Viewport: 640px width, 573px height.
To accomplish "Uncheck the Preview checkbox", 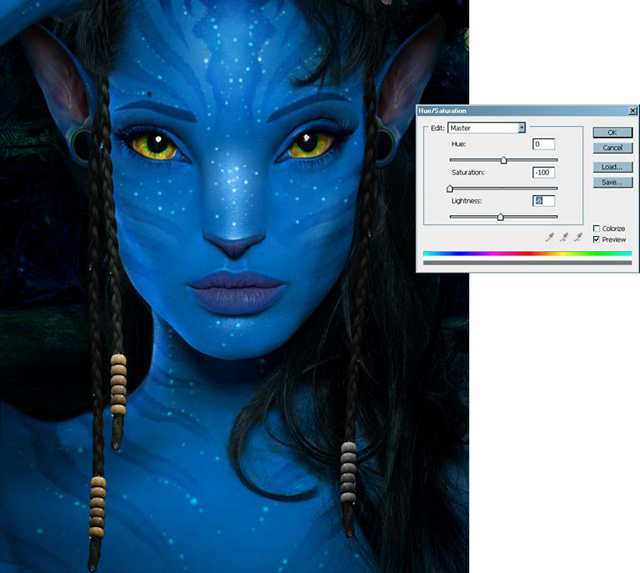I will click(597, 240).
